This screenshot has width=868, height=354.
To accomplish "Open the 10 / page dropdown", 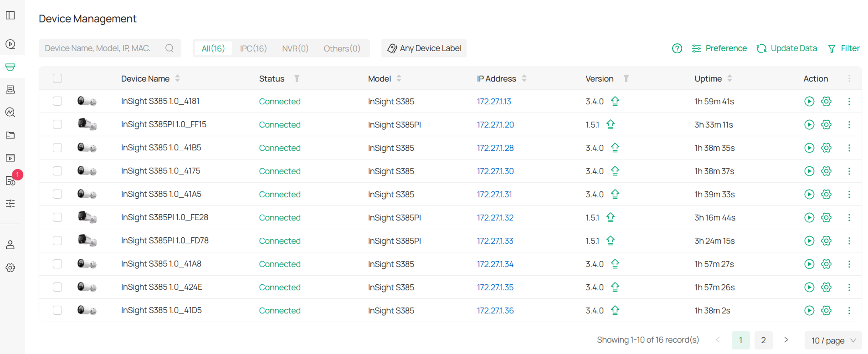I will click(x=833, y=341).
